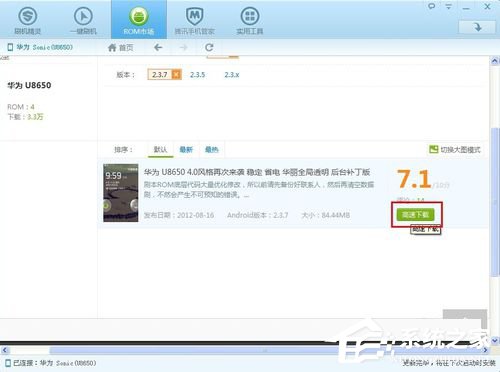Close the application window
This screenshot has height=372, width=500.
[x=487, y=7]
